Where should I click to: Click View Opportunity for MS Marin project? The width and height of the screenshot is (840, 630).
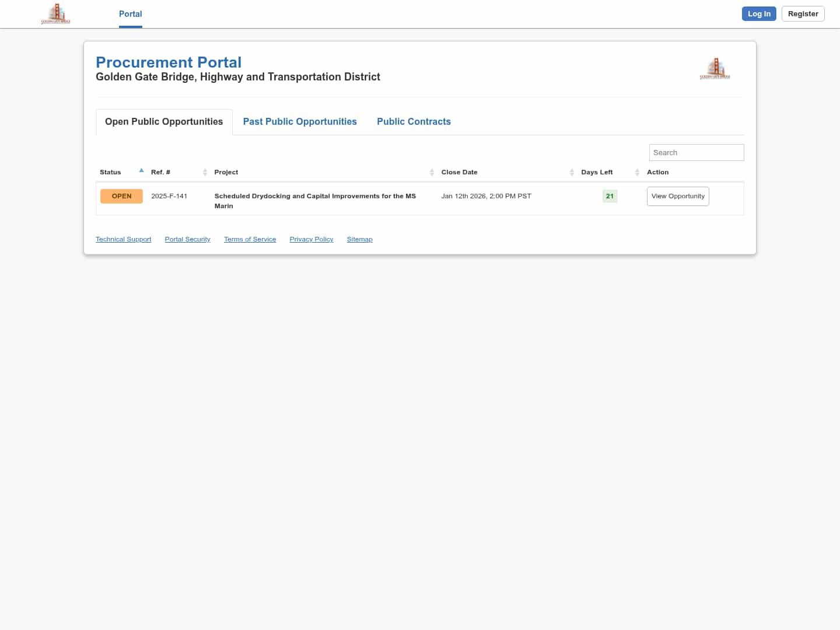click(678, 196)
